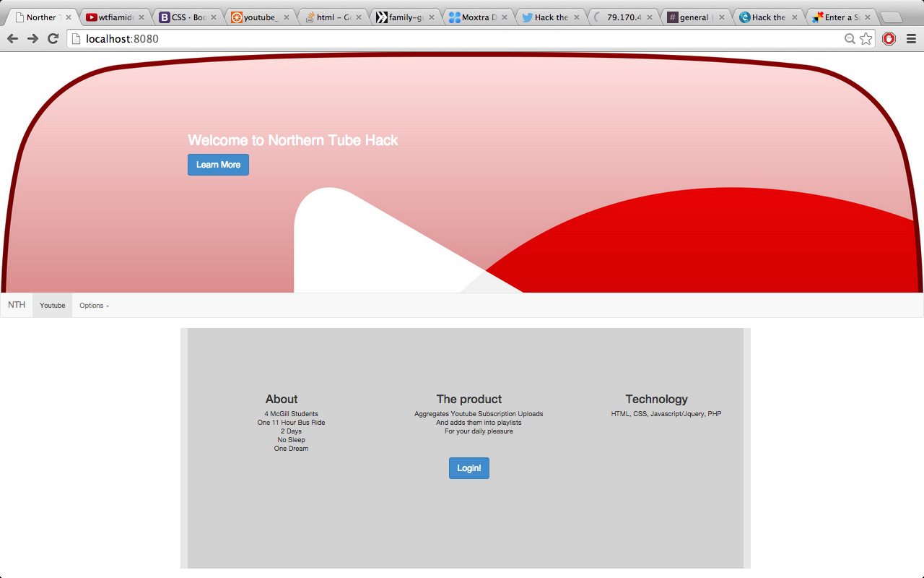Close the general Slack tab
The image size is (924, 578).
tap(722, 17)
